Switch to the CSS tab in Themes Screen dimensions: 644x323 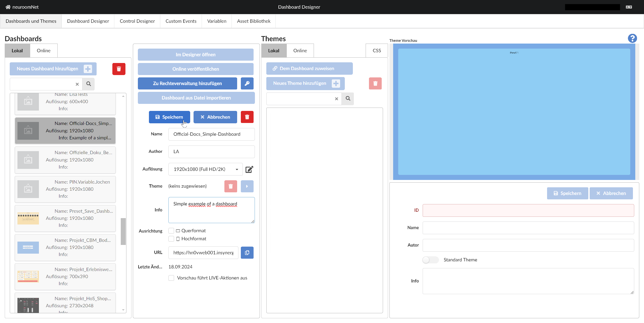coord(377,51)
